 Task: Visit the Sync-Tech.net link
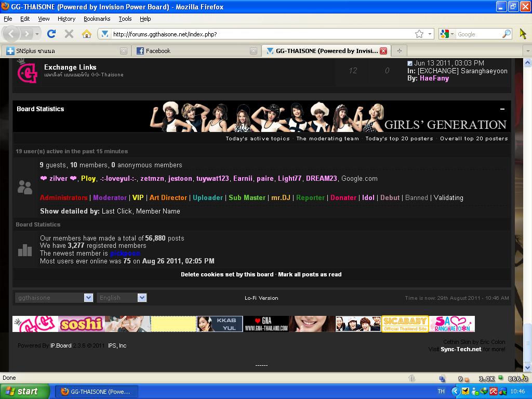[461, 349]
